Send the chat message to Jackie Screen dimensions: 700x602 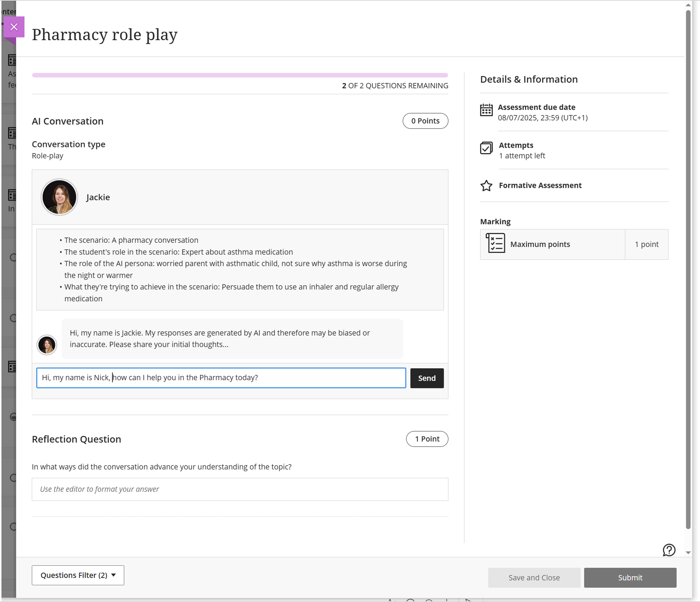coord(426,378)
